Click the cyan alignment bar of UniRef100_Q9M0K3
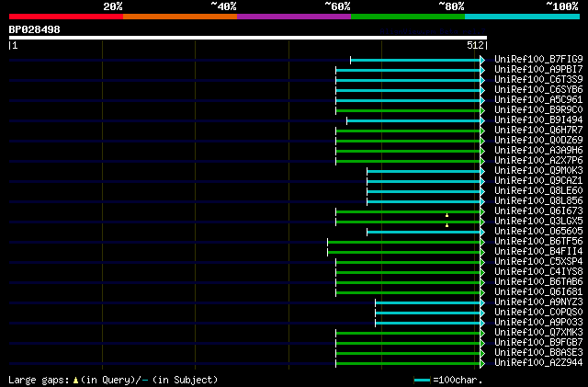 [x=425, y=172]
